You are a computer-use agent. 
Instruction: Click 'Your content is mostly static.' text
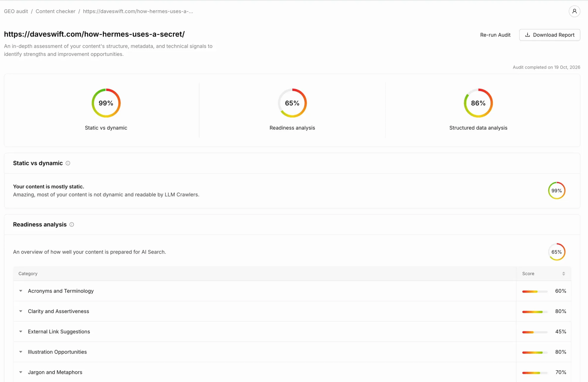point(49,186)
